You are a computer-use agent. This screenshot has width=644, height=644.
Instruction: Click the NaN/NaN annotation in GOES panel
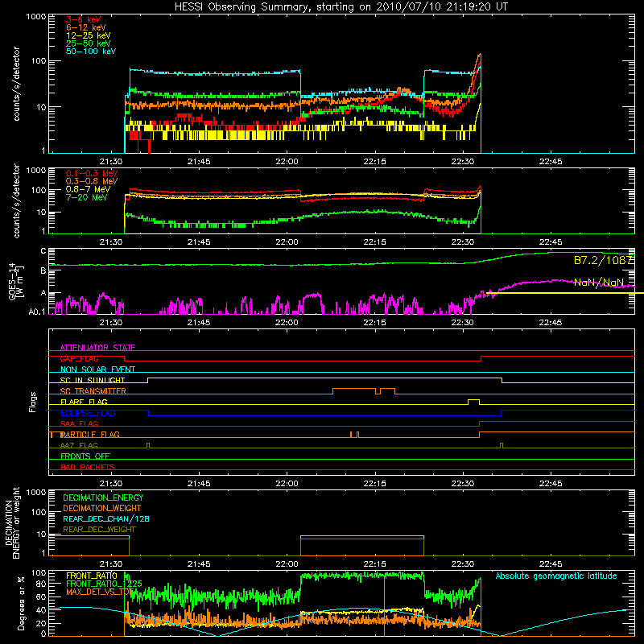599,283
